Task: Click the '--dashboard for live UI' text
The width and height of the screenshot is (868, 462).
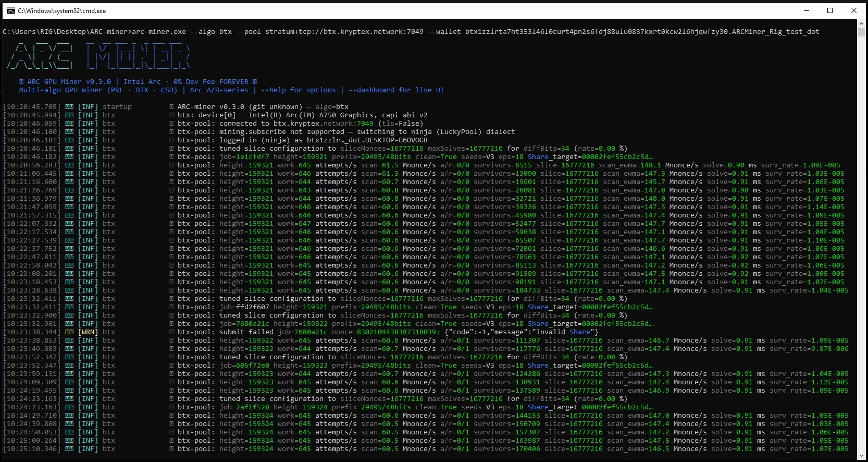Action: pos(396,90)
